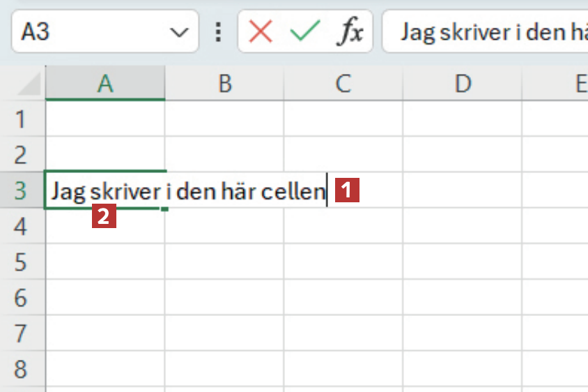Select row 8 header
This screenshot has height=392, width=588.
click(x=21, y=370)
